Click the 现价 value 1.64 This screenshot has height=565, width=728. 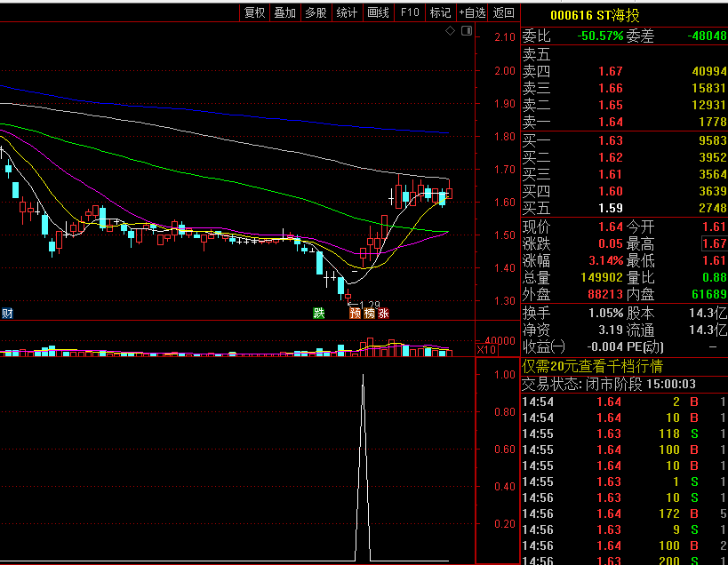click(611, 227)
